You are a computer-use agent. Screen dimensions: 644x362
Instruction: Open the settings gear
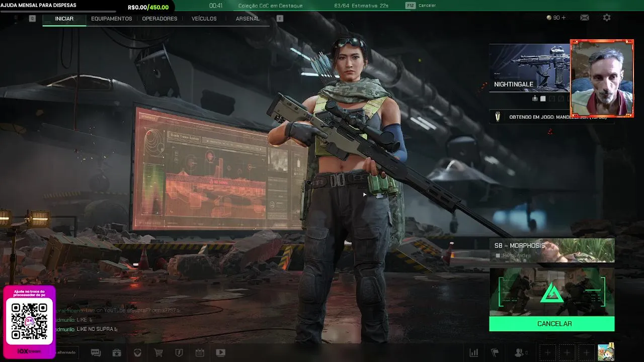(607, 18)
